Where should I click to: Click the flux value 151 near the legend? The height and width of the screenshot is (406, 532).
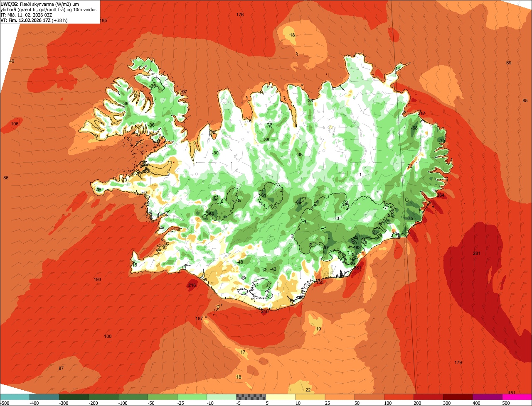pos(512,393)
